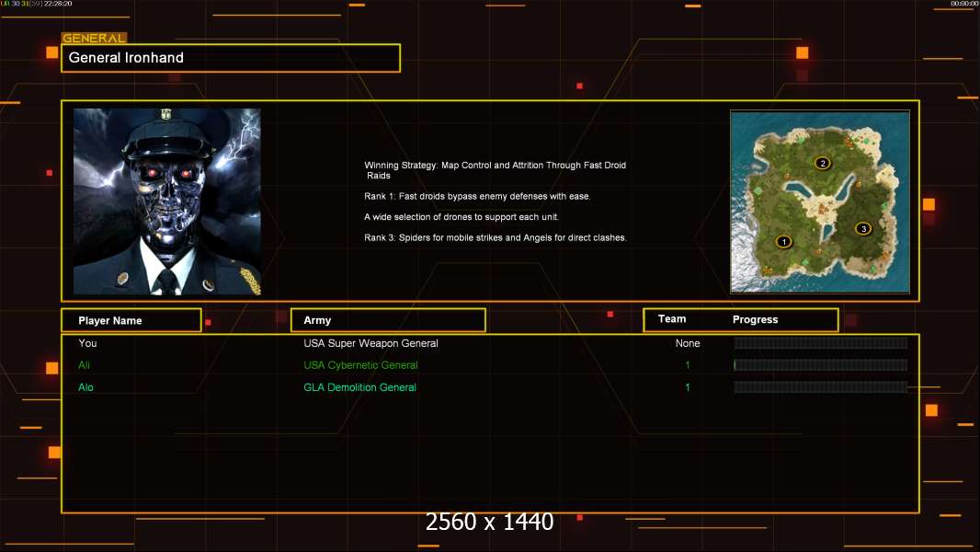
Task: Click the GENERAL label above the name
Action: (x=94, y=38)
